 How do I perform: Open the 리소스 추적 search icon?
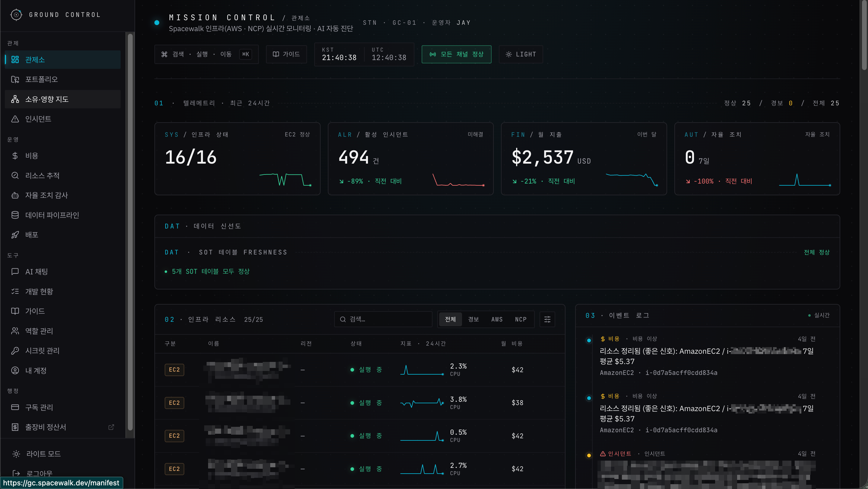[x=15, y=175]
